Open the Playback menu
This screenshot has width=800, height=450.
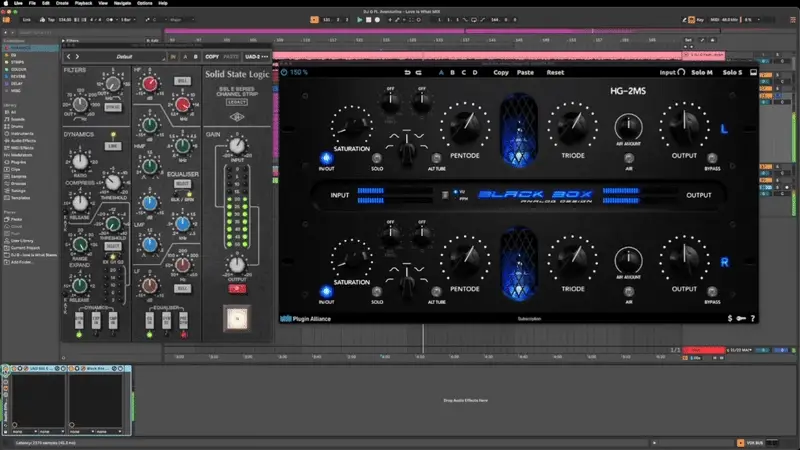click(x=83, y=3)
